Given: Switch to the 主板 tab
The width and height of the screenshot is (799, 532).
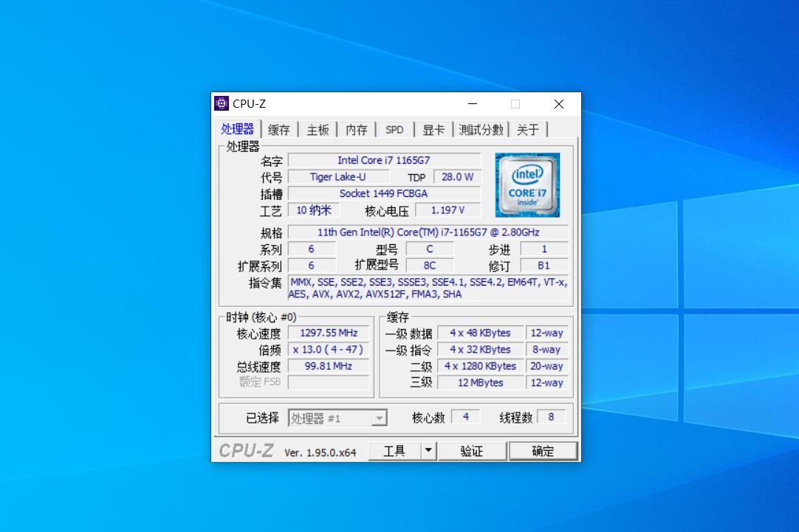Looking at the screenshot, I should [x=317, y=128].
